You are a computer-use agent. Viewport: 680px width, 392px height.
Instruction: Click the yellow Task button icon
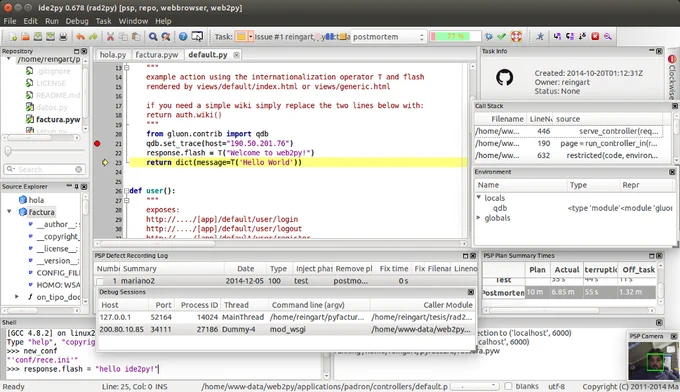pos(241,37)
